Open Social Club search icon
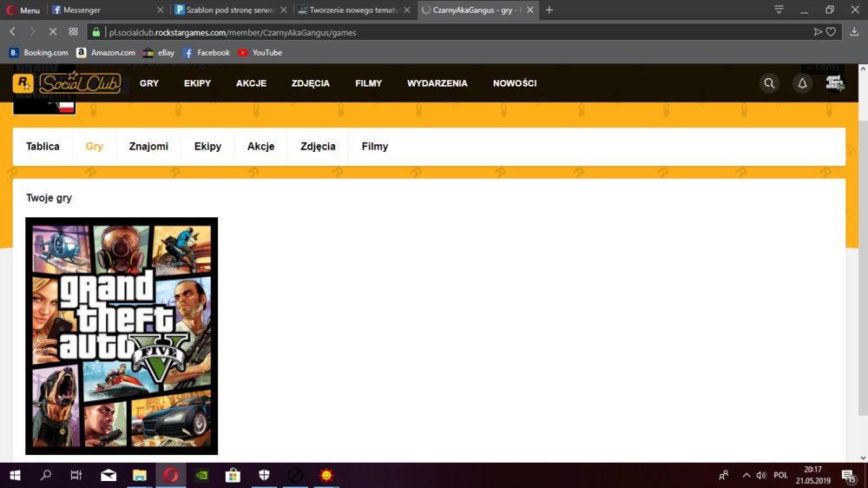 769,83
